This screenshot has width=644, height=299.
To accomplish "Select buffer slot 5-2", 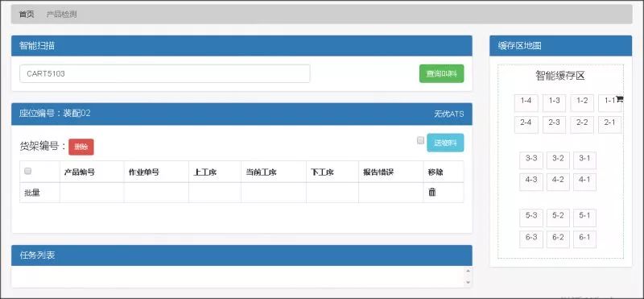I will coord(558,218).
